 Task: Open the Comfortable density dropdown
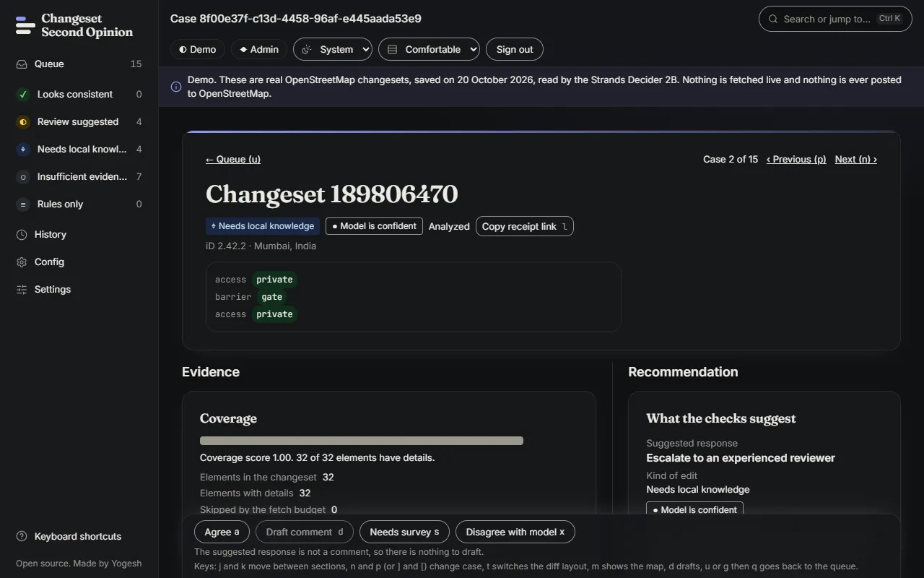point(429,49)
